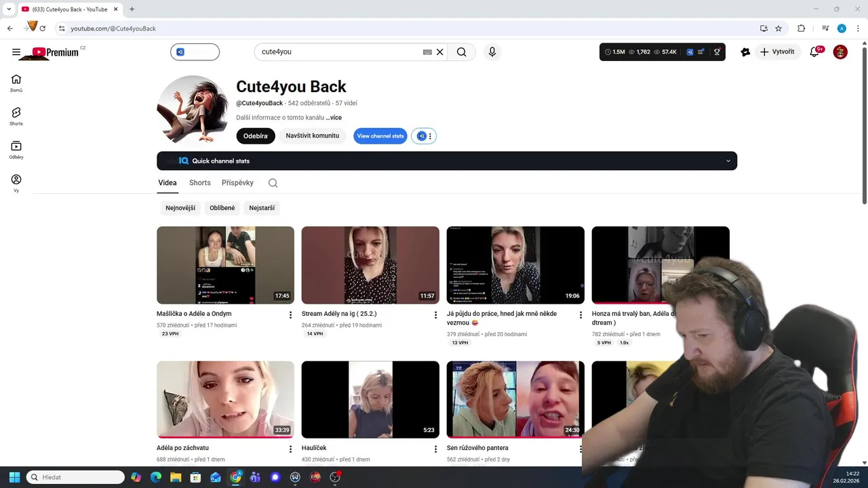Open Chrome three-dot menu

click(857, 28)
